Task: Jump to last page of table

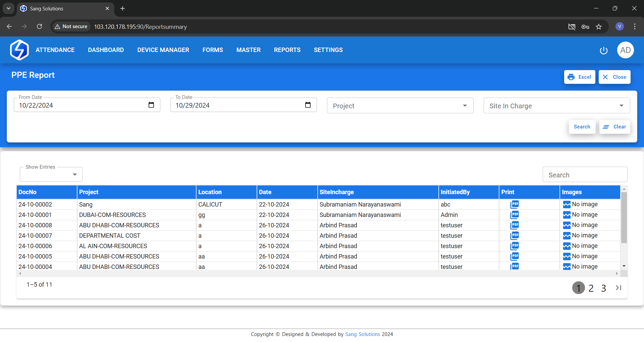Action: click(x=619, y=288)
